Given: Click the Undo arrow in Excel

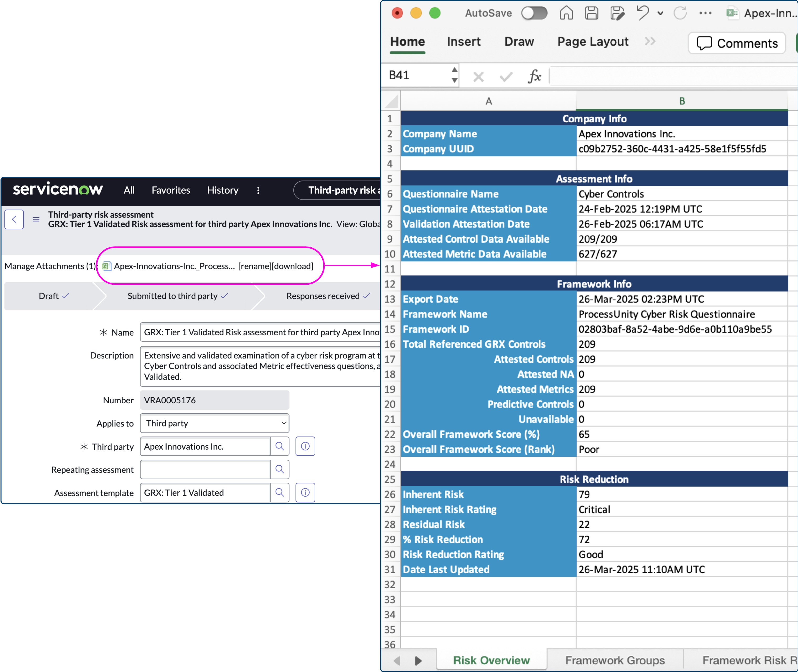Looking at the screenshot, I should pyautogui.click(x=642, y=13).
